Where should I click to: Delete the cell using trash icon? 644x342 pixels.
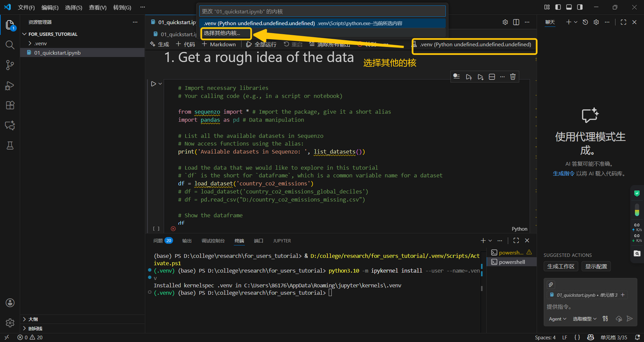coord(513,77)
